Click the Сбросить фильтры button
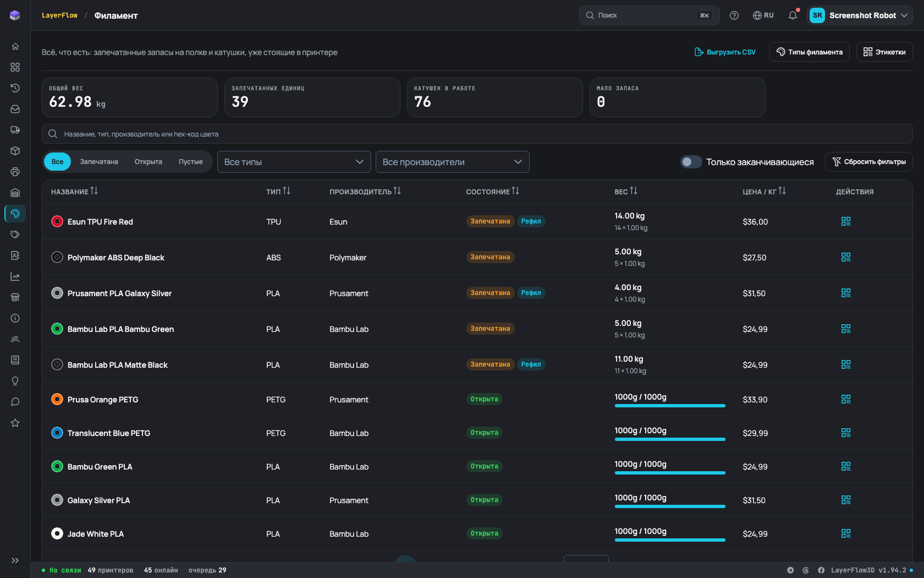Viewport: 924px width, 578px height. [869, 162]
